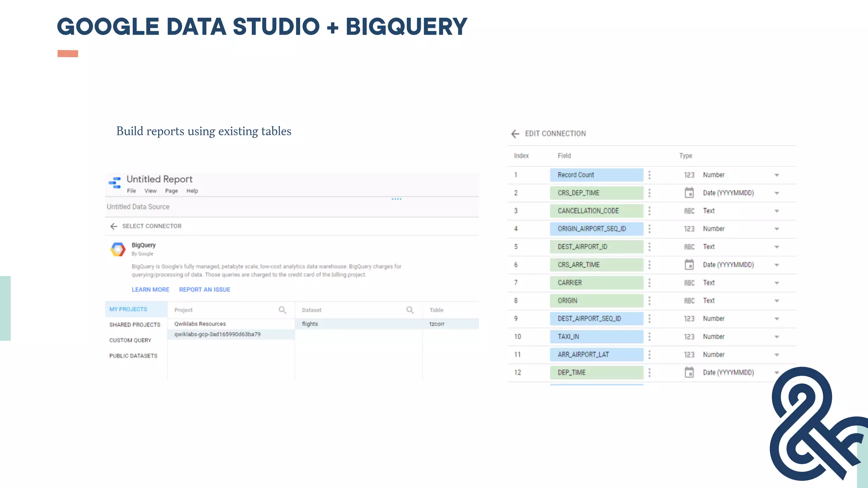Open options menu for ORIGIN field
This screenshot has width=868, height=488.
649,301
